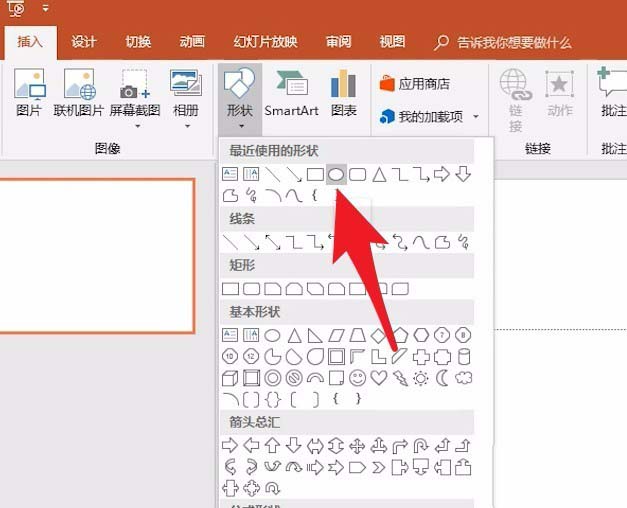
Task: Select the moon shape
Action: pos(442,378)
